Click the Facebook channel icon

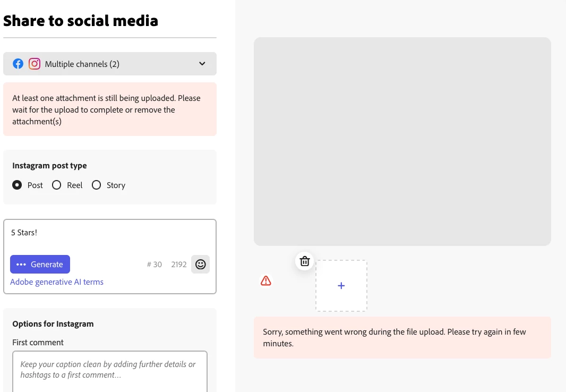coord(18,64)
